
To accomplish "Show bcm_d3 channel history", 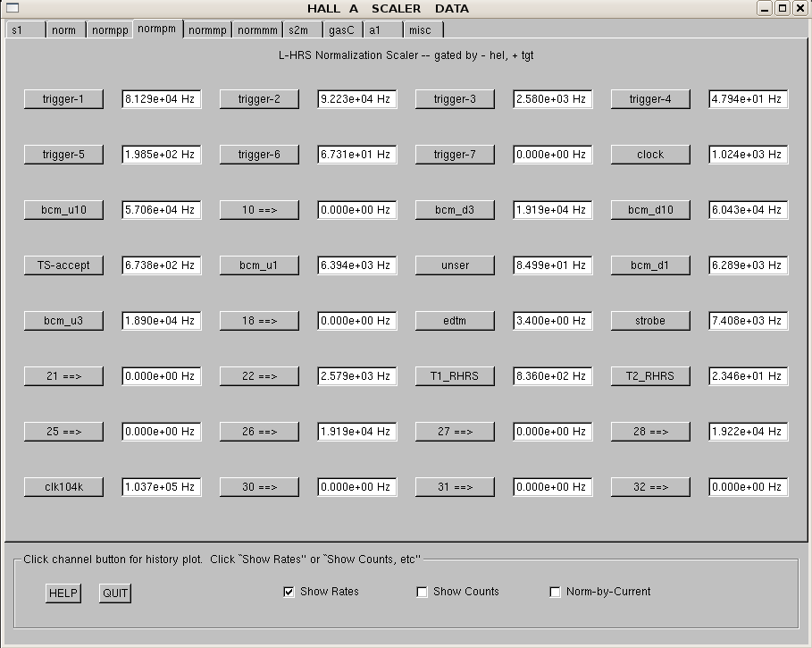I will click(456, 210).
